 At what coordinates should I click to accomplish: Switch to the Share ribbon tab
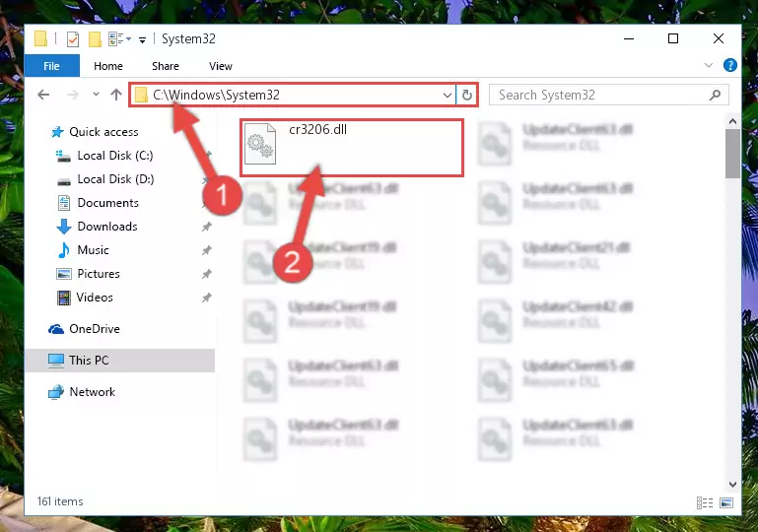[166, 66]
